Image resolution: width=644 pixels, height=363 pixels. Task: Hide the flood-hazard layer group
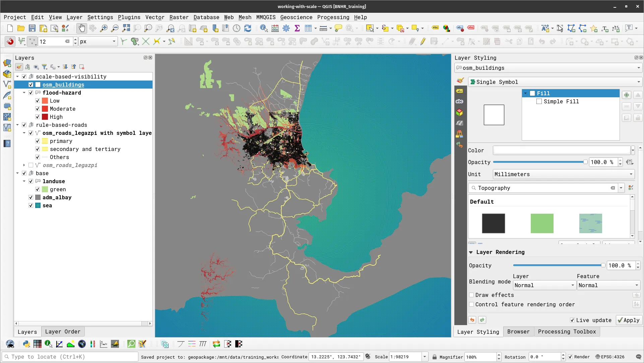[x=30, y=93]
